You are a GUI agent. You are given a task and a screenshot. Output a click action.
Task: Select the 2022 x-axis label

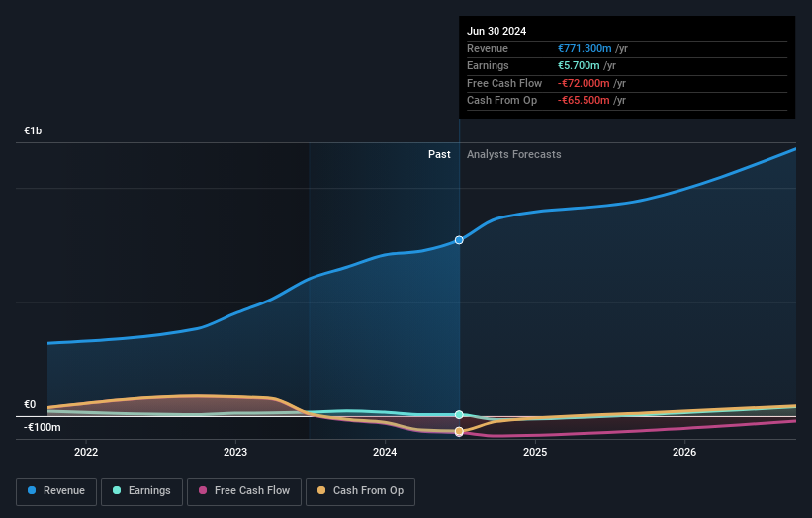pos(86,452)
